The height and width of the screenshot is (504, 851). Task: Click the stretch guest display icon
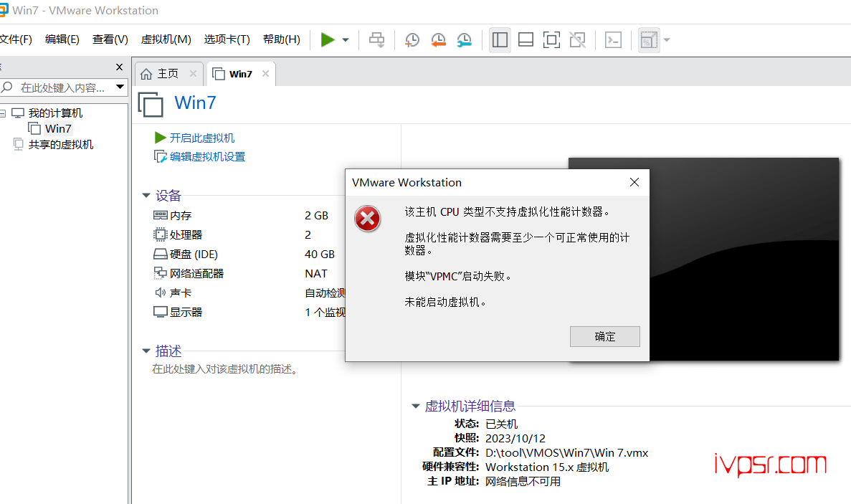point(649,39)
